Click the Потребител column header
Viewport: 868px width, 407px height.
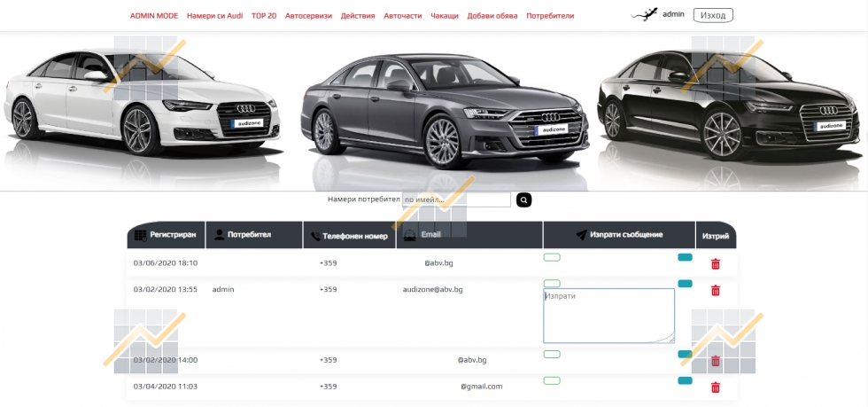coord(254,235)
